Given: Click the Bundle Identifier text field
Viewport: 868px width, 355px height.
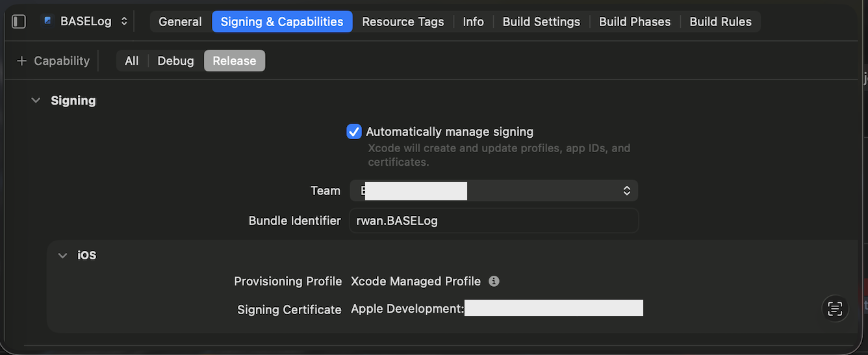Looking at the screenshot, I should click(494, 220).
